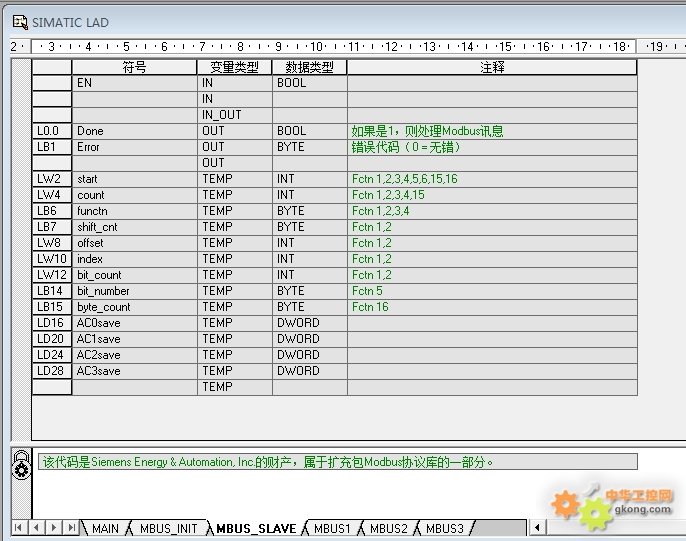Click the 变量类型 column header
686x541 pixels.
coord(234,67)
